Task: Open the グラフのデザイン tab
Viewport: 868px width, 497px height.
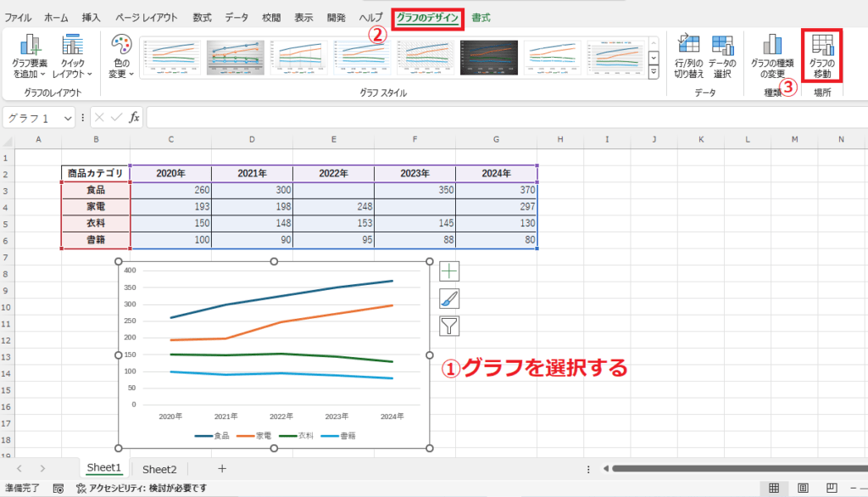Action: click(x=427, y=19)
